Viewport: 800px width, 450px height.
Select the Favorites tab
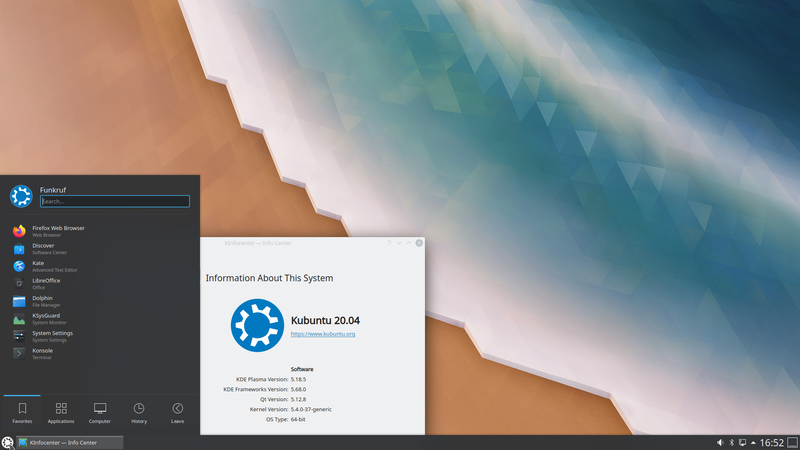22,413
